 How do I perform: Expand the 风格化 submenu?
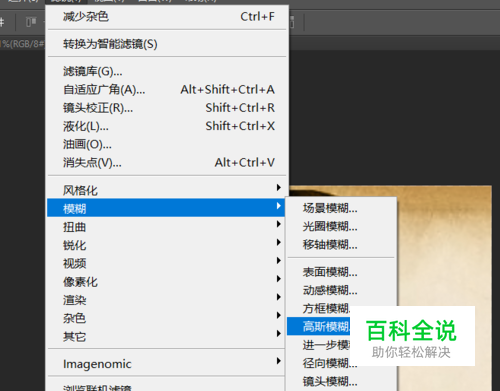pos(166,190)
